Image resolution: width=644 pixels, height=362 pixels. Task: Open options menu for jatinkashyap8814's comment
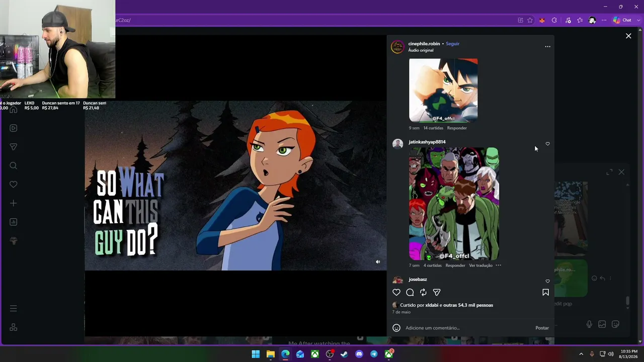click(498, 265)
